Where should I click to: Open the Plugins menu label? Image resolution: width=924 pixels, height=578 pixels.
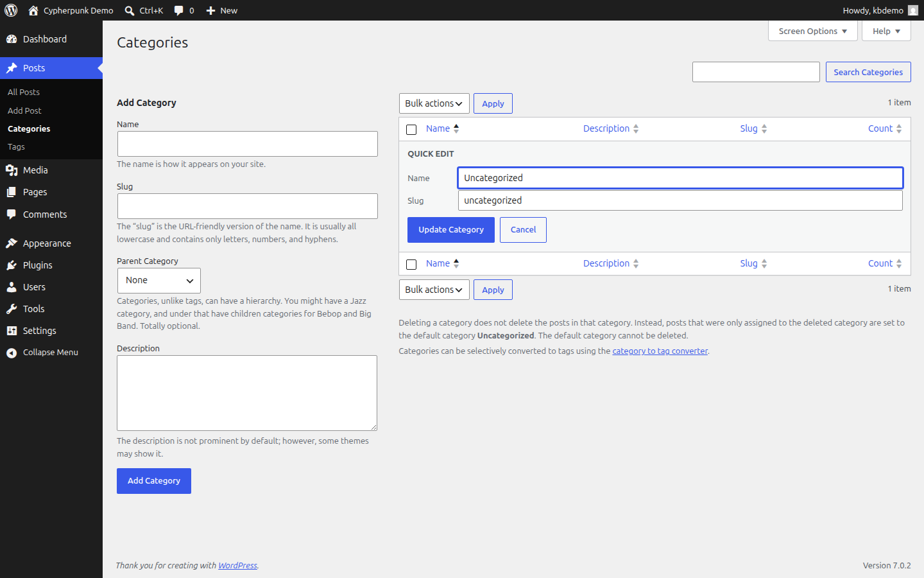tap(38, 265)
